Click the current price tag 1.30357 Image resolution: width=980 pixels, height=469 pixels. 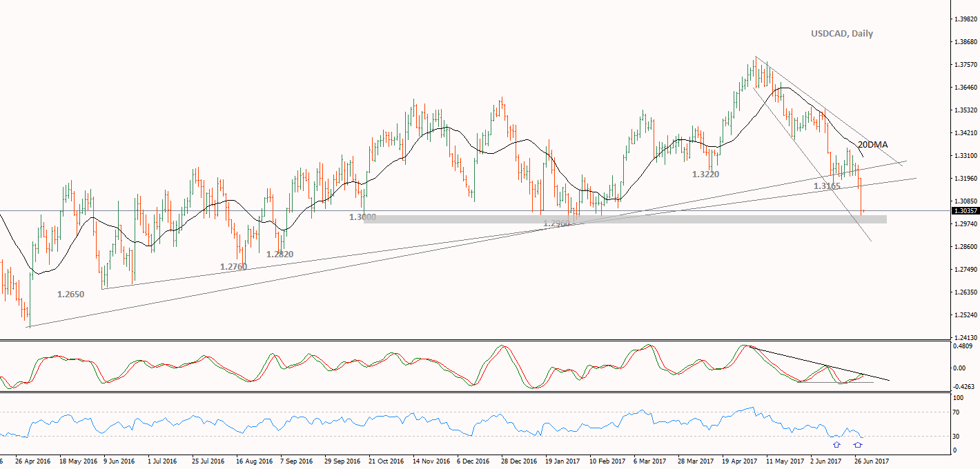(x=965, y=212)
